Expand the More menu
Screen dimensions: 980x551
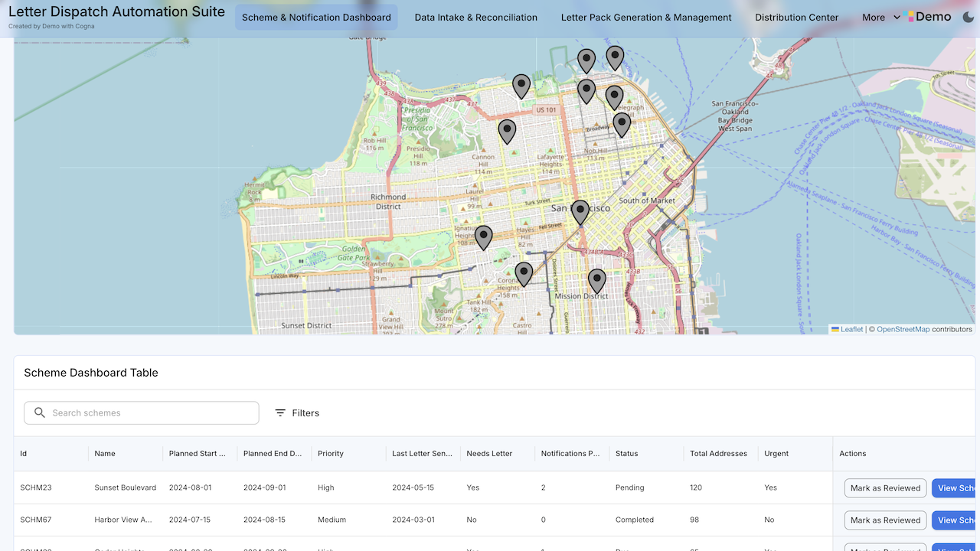coord(881,17)
